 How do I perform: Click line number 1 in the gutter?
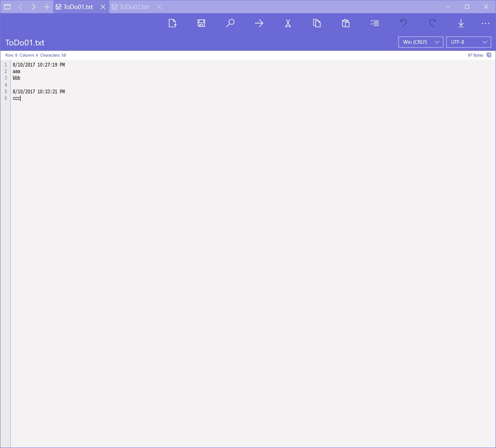pos(6,65)
